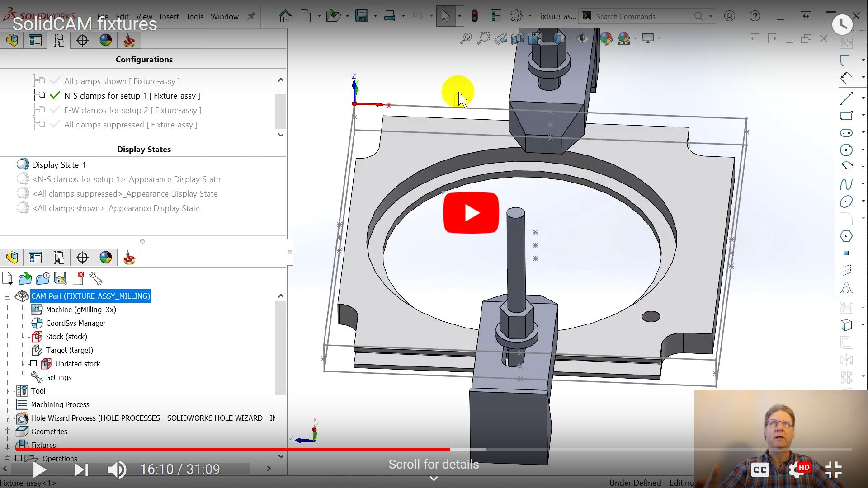Screen dimensions: 868x488
Task: Toggle the Operations checkbox
Action: click(x=19, y=458)
